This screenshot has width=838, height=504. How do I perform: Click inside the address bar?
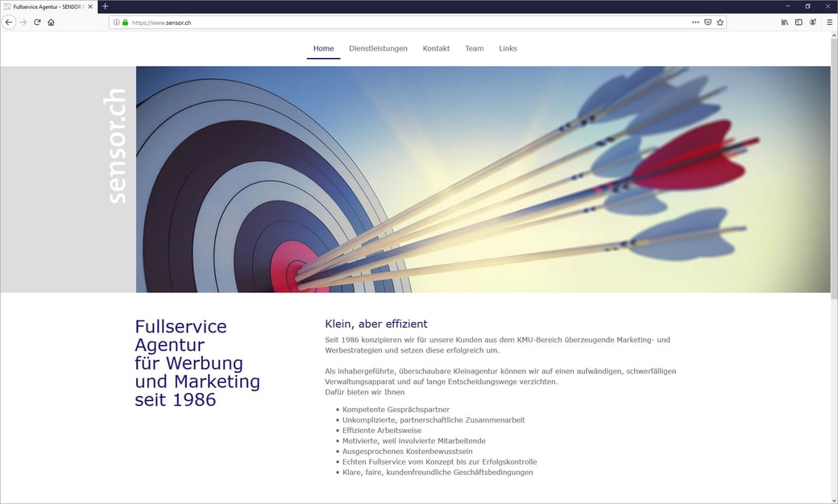[x=322, y=23]
